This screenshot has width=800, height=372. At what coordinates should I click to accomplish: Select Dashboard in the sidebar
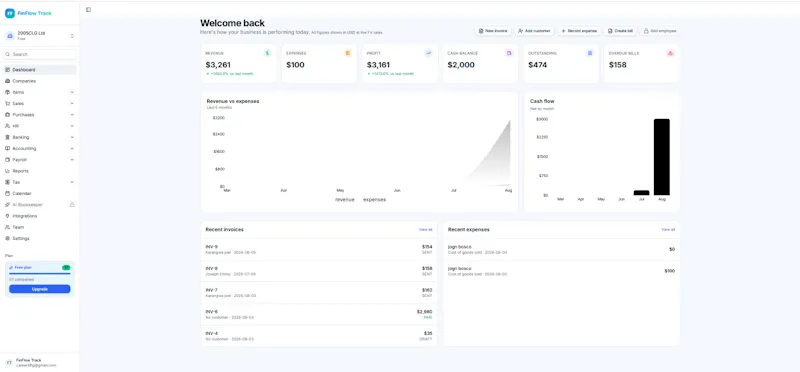pyautogui.click(x=40, y=70)
